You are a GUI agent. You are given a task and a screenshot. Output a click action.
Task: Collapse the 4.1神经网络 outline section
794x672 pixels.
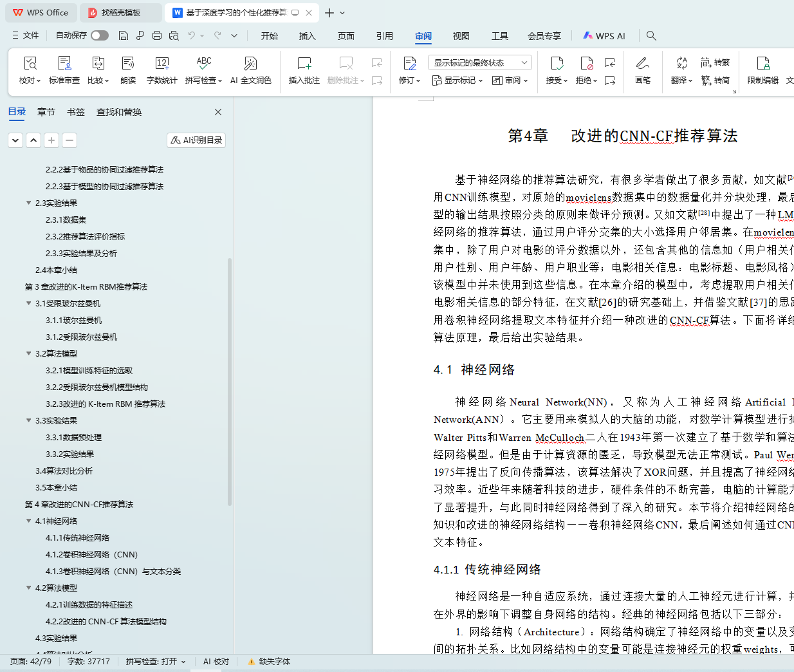pos(28,521)
